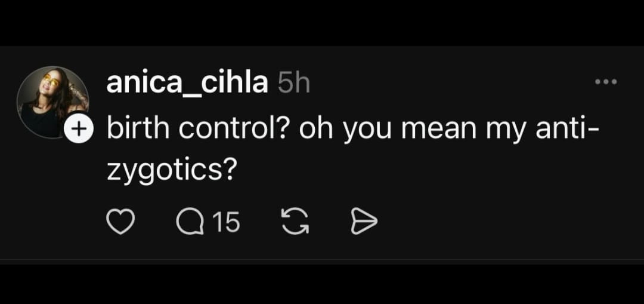The width and height of the screenshot is (644, 304).
Task: Click the reply count 15
Action: click(x=226, y=223)
